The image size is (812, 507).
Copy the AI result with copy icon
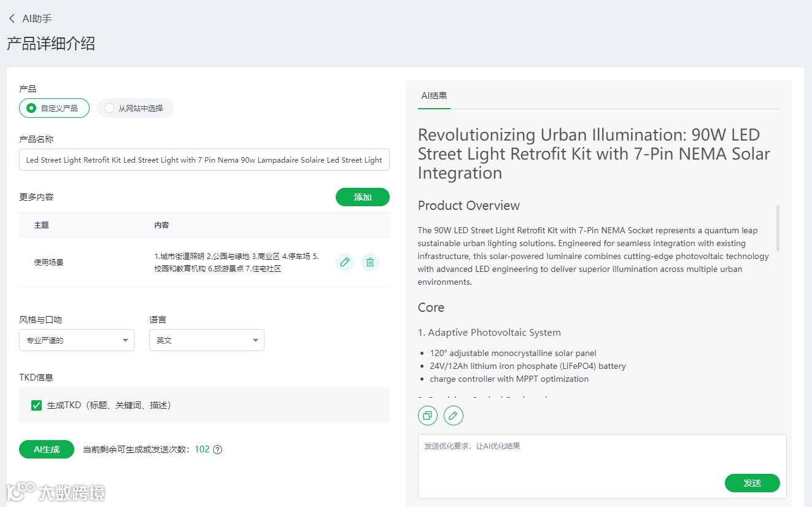(428, 416)
